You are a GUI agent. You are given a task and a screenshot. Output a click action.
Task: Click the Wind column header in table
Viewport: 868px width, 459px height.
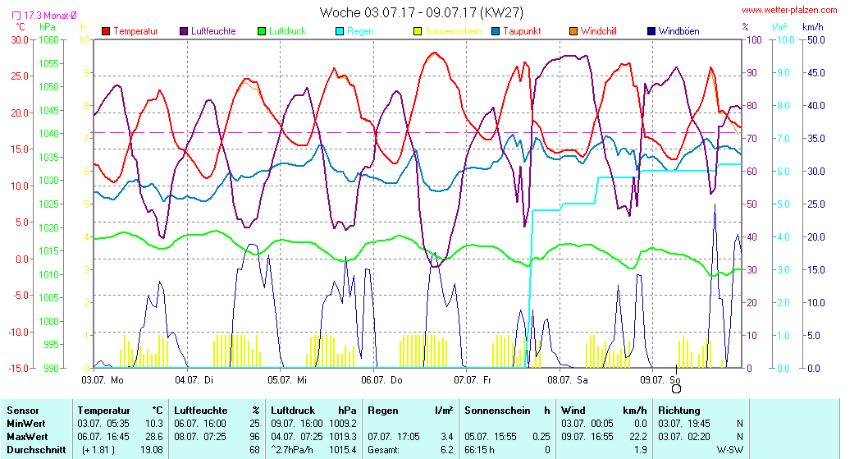click(x=573, y=411)
